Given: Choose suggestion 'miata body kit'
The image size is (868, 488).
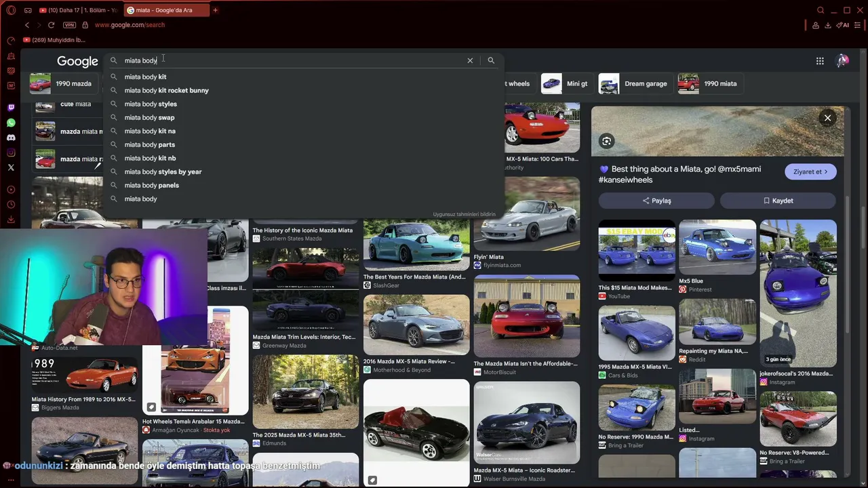Looking at the screenshot, I should click(x=305, y=77).
